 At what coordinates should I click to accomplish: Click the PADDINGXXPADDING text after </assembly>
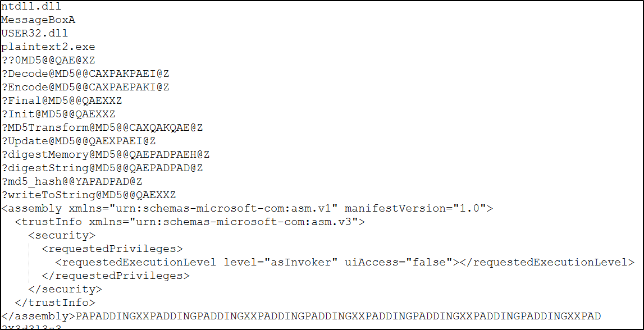[x=337, y=317]
